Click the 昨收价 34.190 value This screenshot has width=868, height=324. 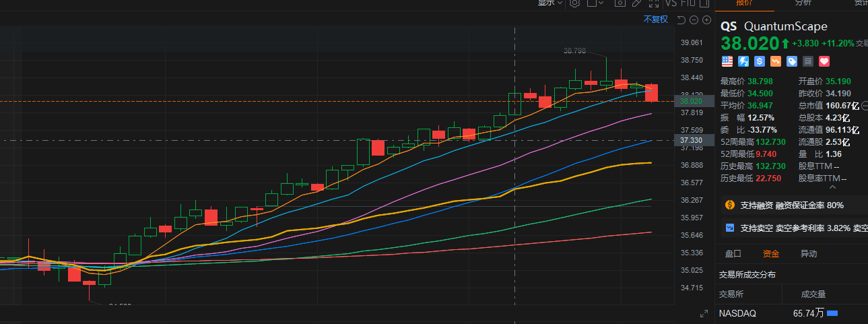click(x=838, y=93)
